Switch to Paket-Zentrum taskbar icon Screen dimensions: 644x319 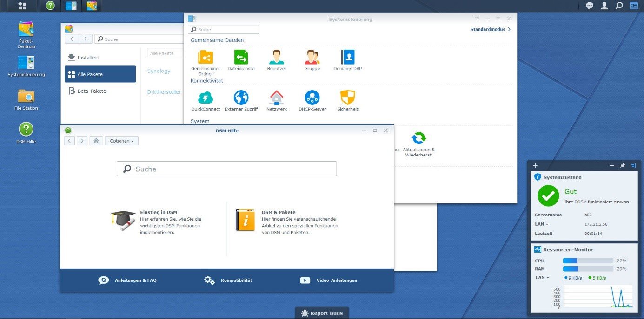92,6
